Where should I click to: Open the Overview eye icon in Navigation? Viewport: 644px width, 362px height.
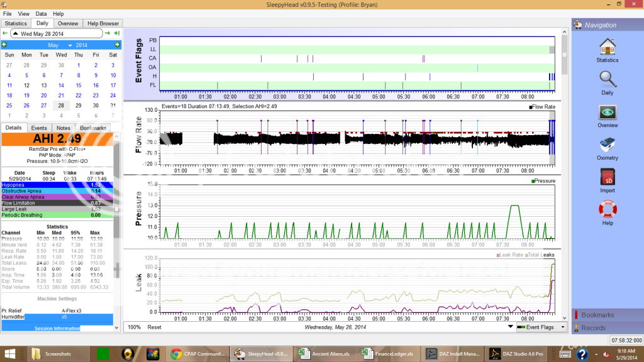point(607,114)
